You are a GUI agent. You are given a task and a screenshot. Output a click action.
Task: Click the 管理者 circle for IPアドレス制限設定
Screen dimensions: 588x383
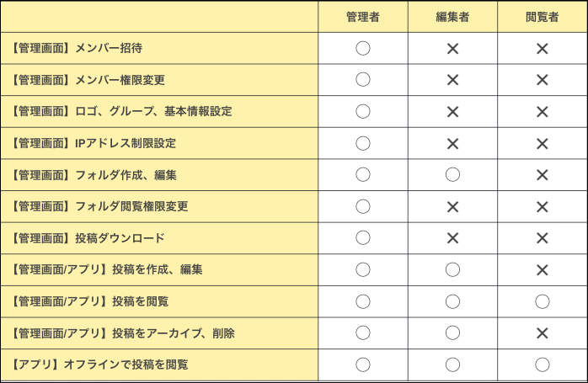coord(363,143)
